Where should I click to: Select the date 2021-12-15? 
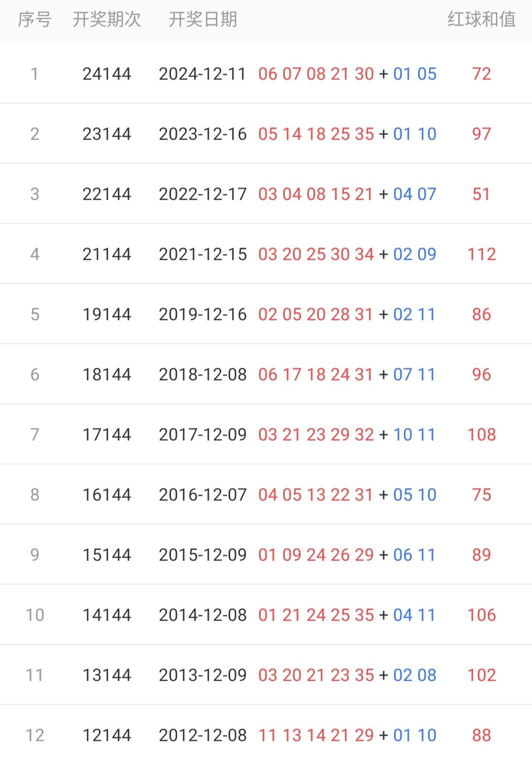(x=202, y=254)
